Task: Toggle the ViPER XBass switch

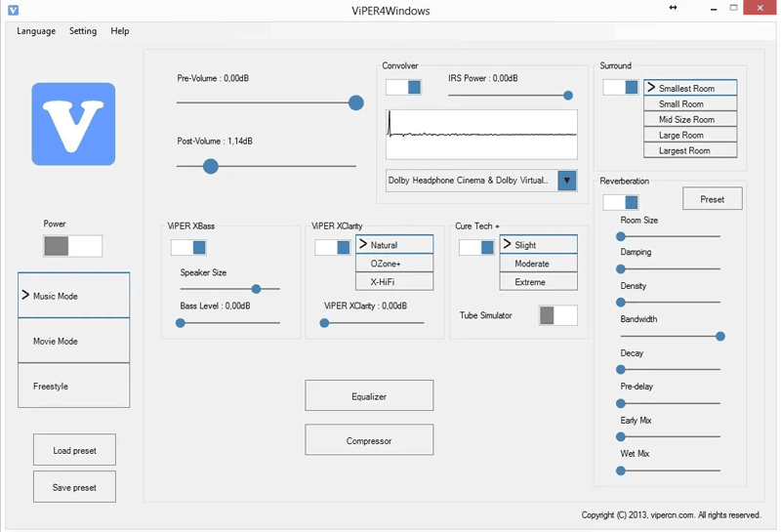Action: [188, 248]
